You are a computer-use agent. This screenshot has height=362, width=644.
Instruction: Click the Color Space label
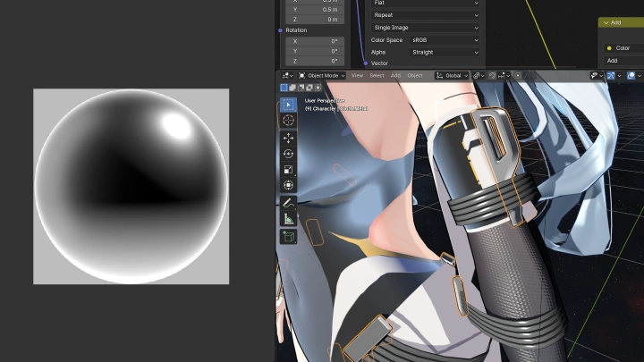click(386, 40)
